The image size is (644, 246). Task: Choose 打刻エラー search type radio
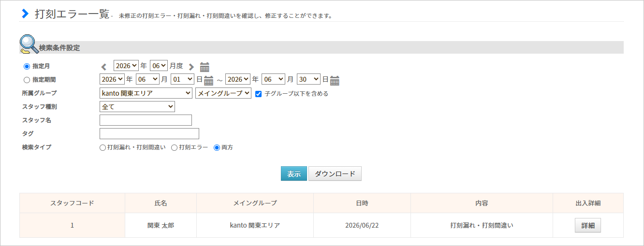tap(175, 148)
